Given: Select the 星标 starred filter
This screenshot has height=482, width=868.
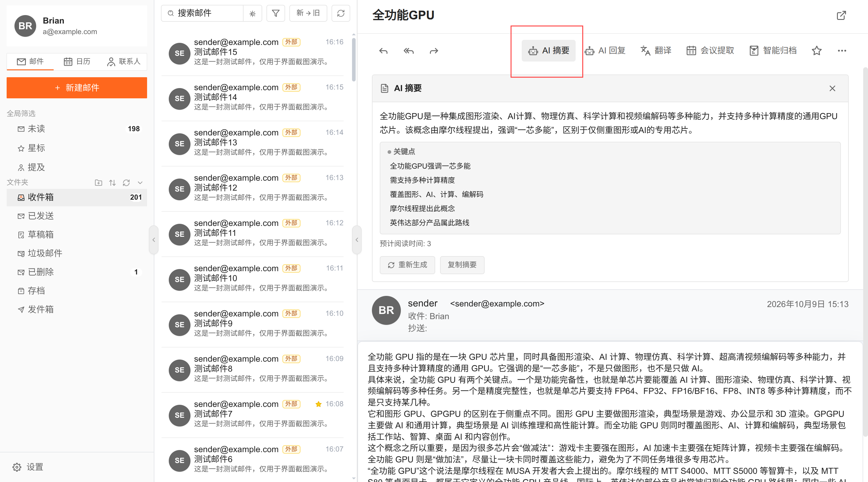Looking at the screenshot, I should pos(77,148).
